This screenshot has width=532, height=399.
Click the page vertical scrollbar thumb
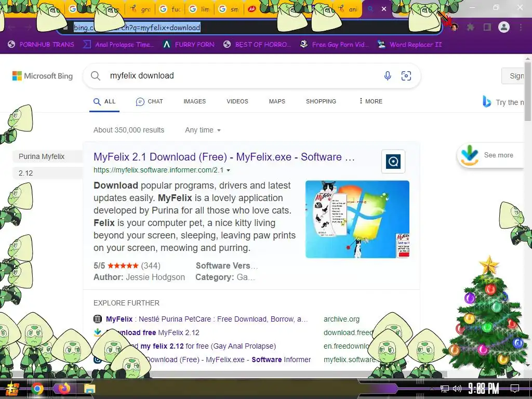[528, 90]
